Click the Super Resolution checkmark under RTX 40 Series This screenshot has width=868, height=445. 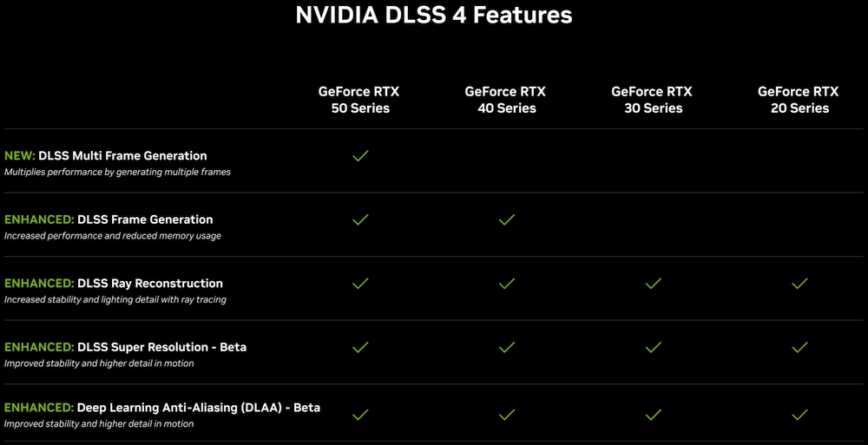507,347
